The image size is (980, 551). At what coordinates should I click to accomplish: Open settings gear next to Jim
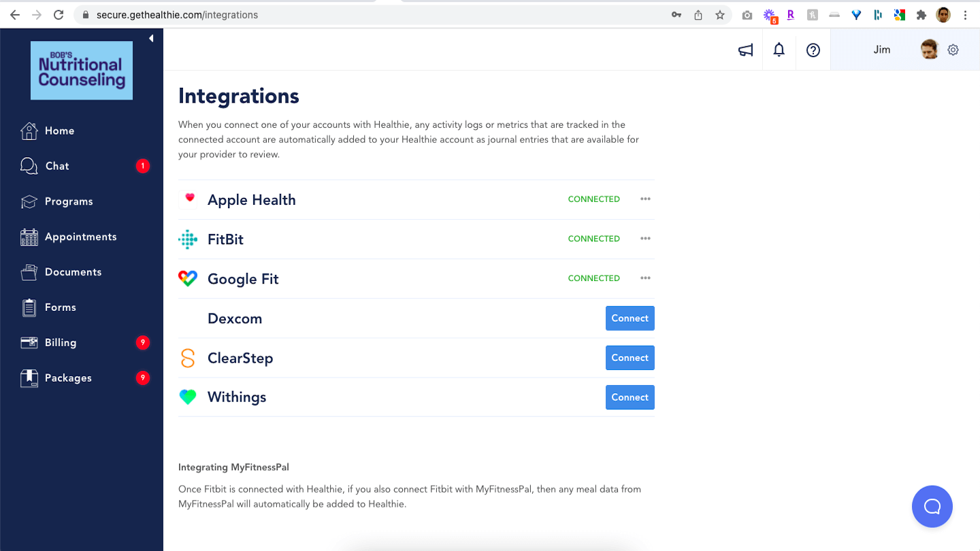click(x=953, y=50)
